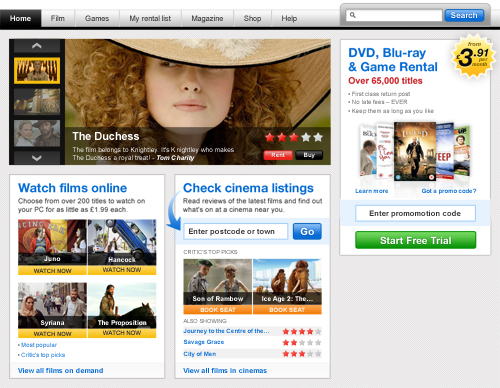
Task: Click View all films on demand
Action: pos(60,371)
